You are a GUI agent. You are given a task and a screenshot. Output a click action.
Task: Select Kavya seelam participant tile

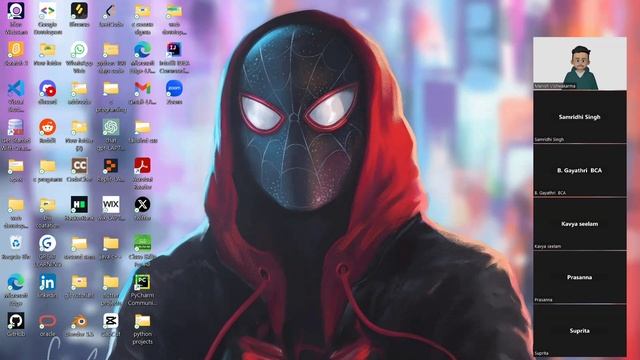pos(580,224)
